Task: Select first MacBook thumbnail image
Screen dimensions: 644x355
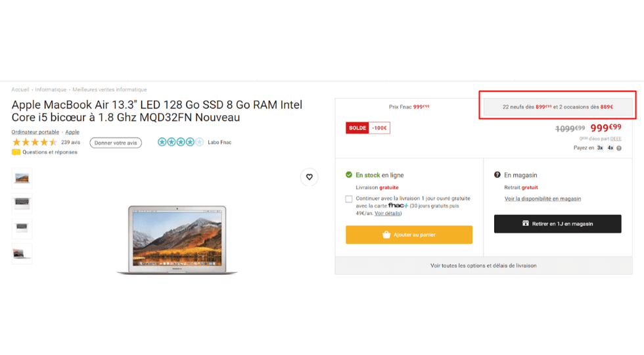Action: point(22,178)
